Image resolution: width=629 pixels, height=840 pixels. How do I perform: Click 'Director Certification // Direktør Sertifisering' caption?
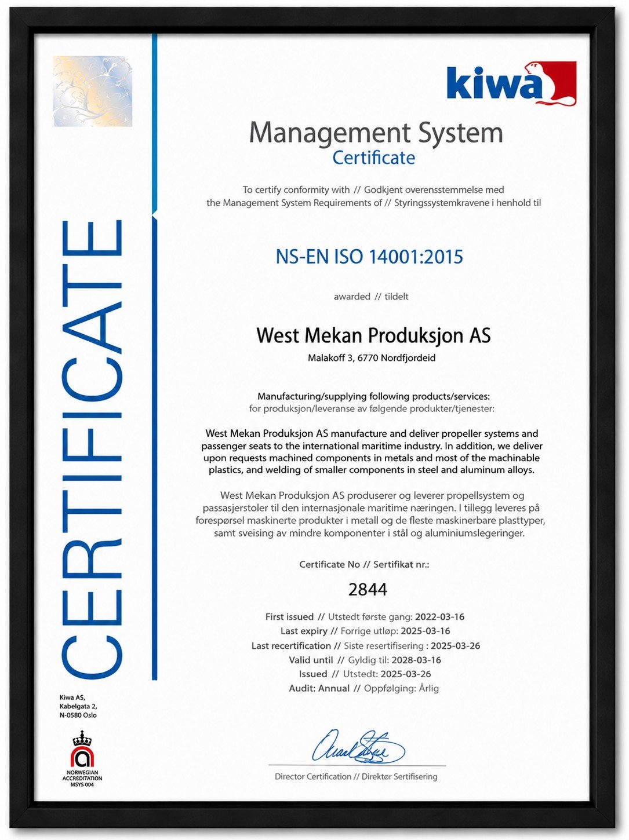click(356, 776)
